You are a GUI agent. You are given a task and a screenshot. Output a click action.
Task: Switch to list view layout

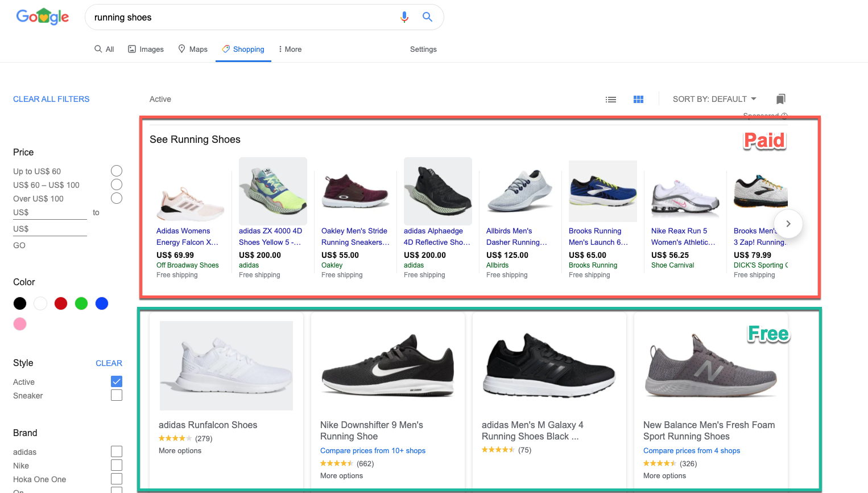[611, 99]
